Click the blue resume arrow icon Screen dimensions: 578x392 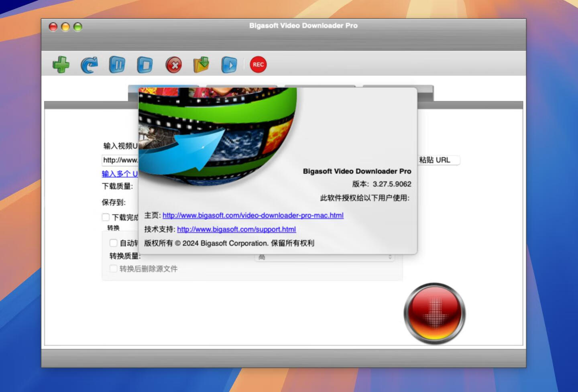tap(89, 65)
